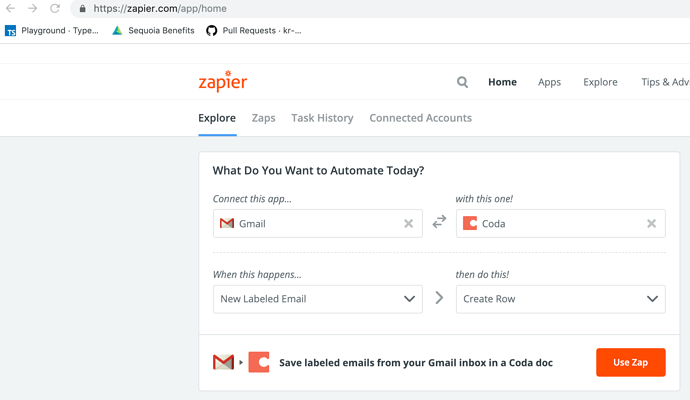Click the browser forward arrow
Screen dimensions: 690x400
click(x=32, y=8)
